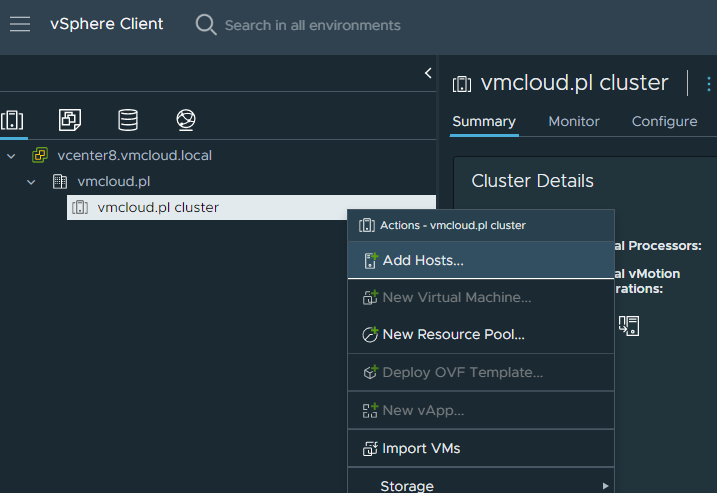Collapse the vmcloud.pl datacenter node
This screenshot has width=717, height=493.
(x=31, y=182)
